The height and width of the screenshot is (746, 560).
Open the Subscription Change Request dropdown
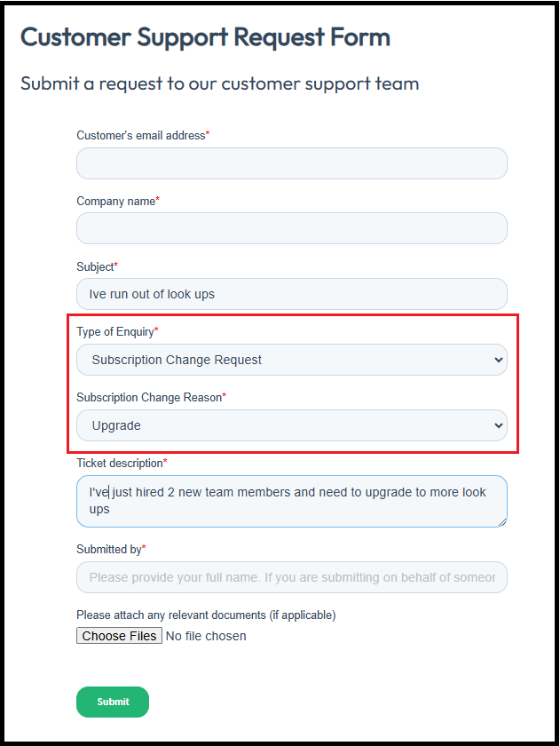click(292, 360)
